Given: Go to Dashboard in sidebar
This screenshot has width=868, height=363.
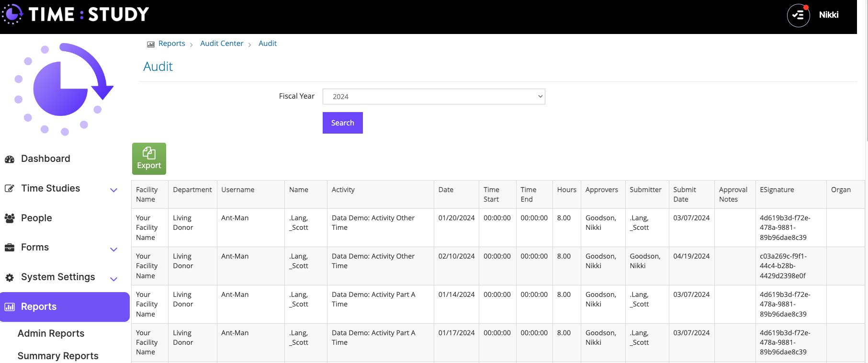Looking at the screenshot, I should tap(45, 159).
